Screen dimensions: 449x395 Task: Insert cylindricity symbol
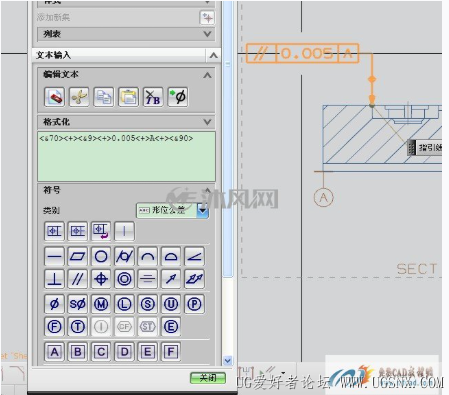click(124, 256)
